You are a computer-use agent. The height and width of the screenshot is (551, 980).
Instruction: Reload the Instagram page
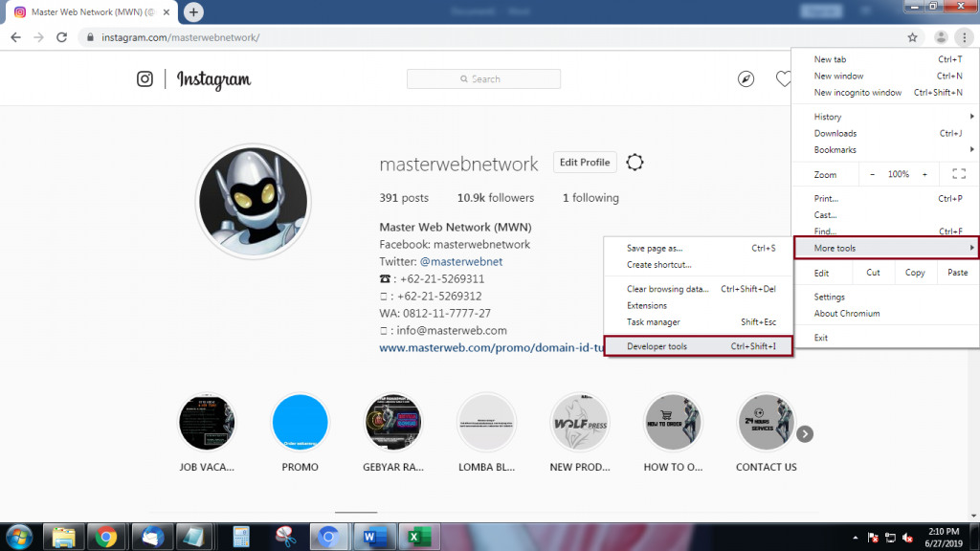pyautogui.click(x=62, y=37)
